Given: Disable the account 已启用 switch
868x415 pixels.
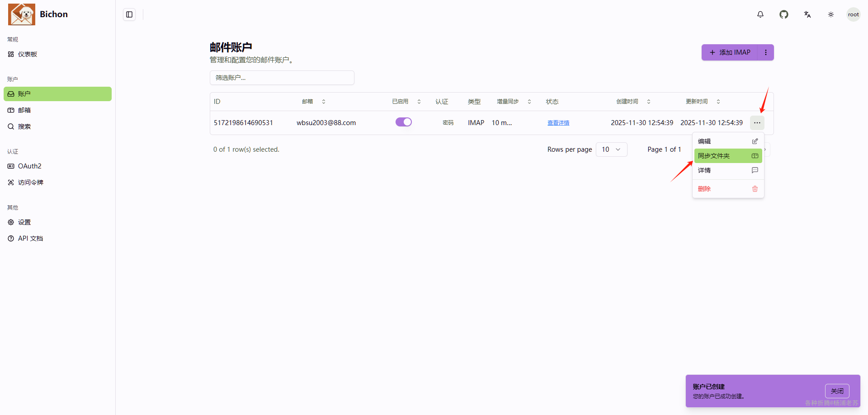Looking at the screenshot, I should [x=404, y=122].
